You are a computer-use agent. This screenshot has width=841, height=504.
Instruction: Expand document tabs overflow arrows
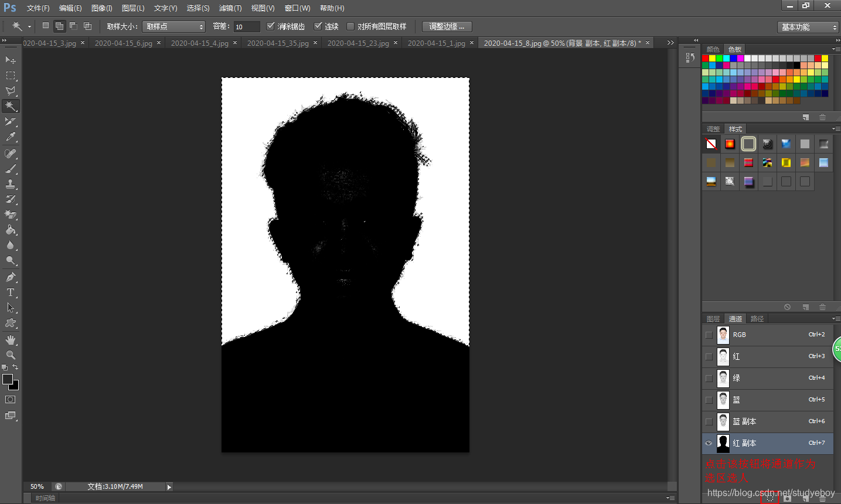coord(670,43)
